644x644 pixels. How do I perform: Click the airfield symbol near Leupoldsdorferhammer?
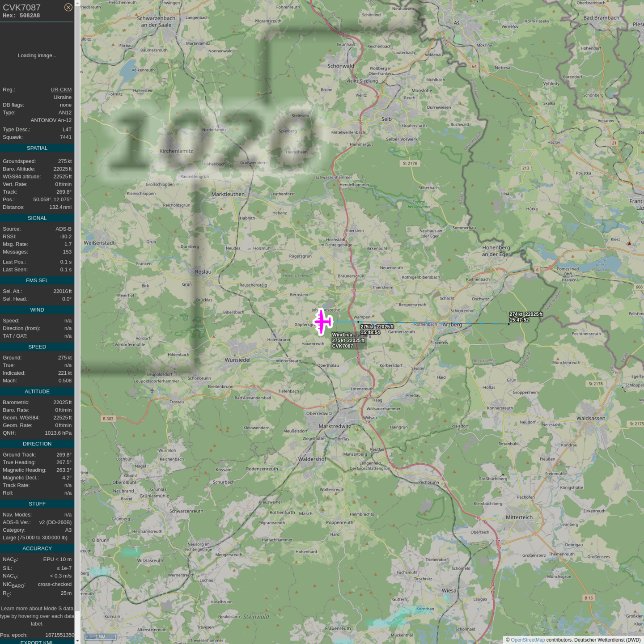(x=152, y=390)
